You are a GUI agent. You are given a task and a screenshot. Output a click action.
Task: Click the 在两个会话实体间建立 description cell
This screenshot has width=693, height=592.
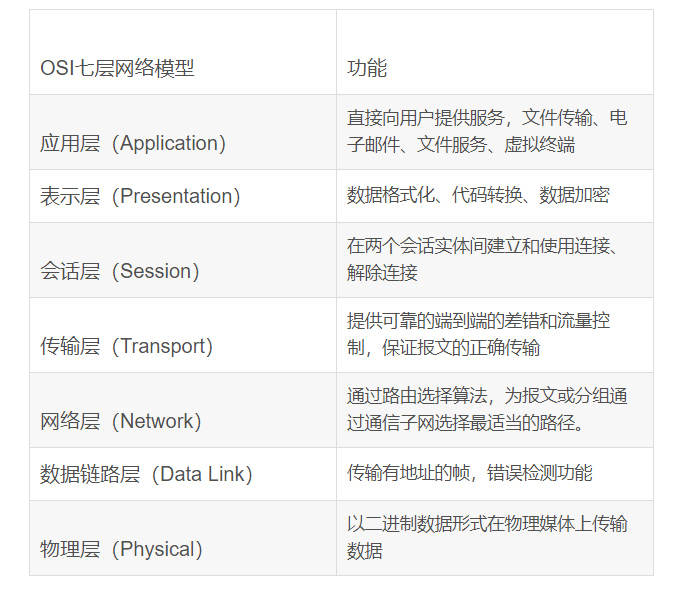point(487,259)
